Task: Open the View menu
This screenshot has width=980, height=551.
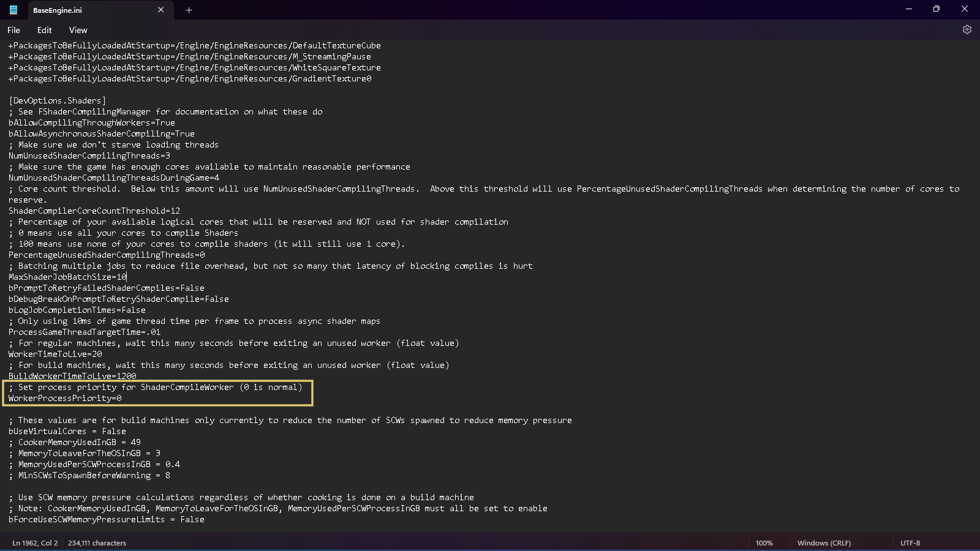Action: (x=78, y=30)
